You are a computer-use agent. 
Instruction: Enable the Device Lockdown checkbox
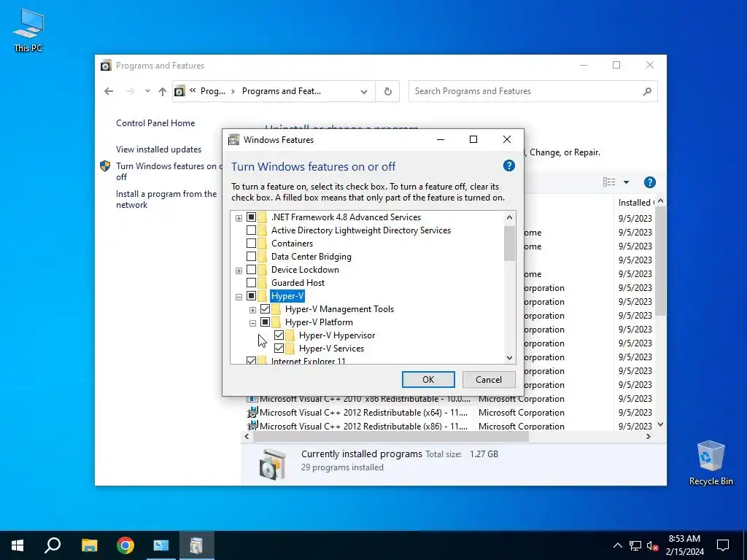pyautogui.click(x=251, y=270)
